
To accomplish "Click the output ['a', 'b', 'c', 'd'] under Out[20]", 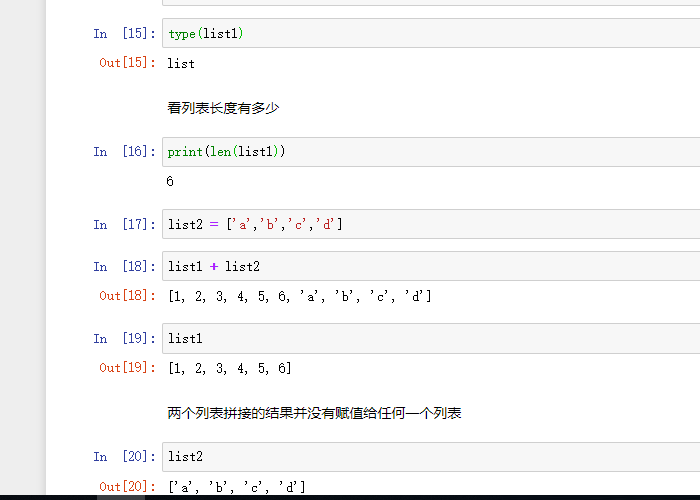I will point(237,487).
